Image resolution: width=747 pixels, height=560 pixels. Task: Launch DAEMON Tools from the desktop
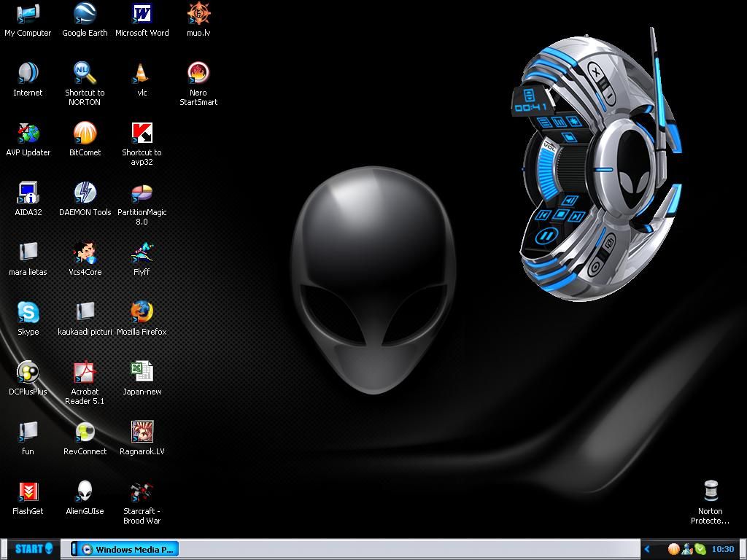point(85,200)
